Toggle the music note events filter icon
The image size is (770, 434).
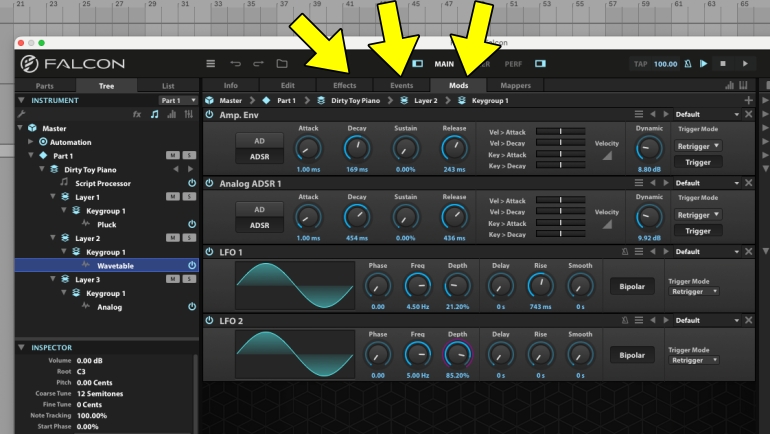pos(154,114)
